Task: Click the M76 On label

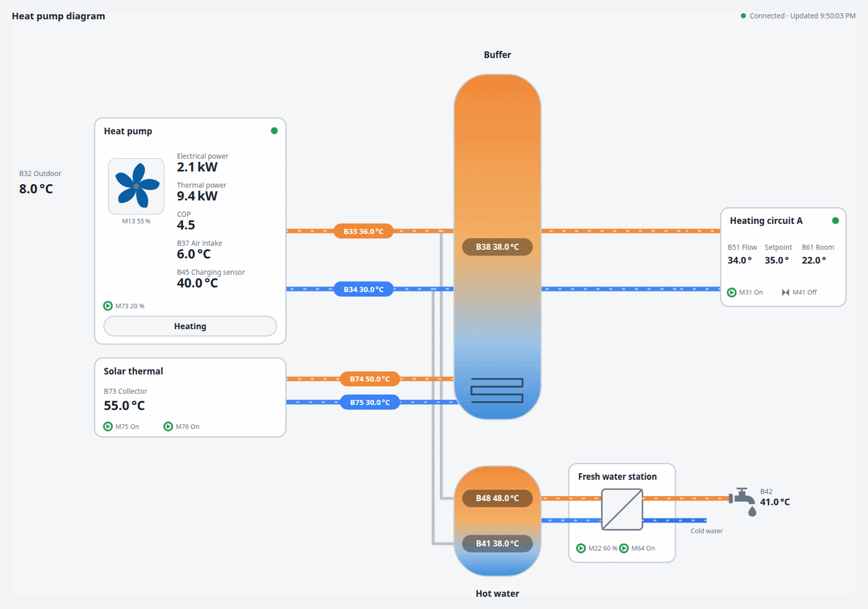Action: (x=187, y=427)
